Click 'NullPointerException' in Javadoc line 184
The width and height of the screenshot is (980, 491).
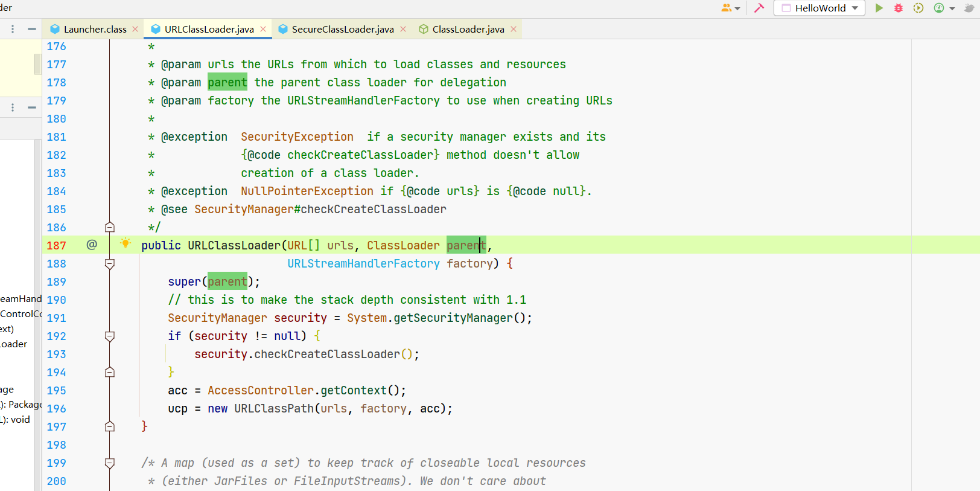click(x=307, y=191)
